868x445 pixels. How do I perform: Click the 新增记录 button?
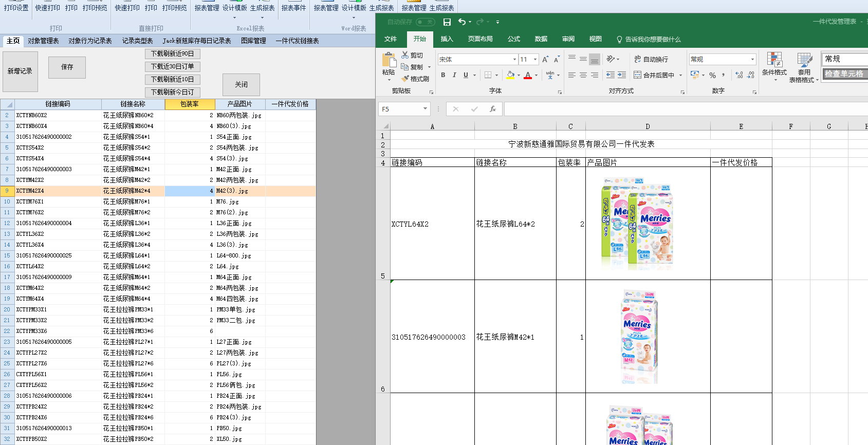point(20,71)
